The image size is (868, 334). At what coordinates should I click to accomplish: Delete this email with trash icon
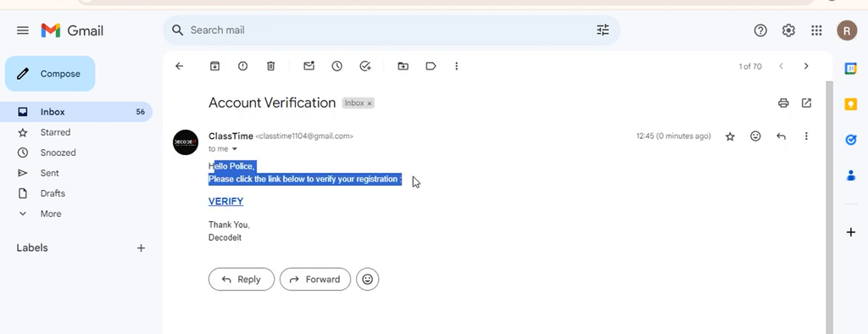click(x=270, y=66)
